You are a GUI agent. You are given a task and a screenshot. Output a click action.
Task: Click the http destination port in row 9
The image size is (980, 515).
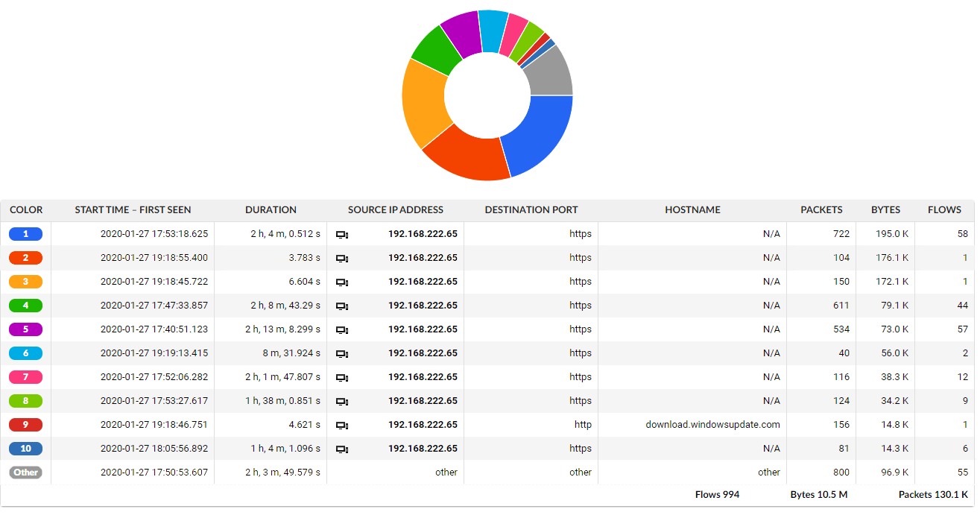pyautogui.click(x=583, y=425)
